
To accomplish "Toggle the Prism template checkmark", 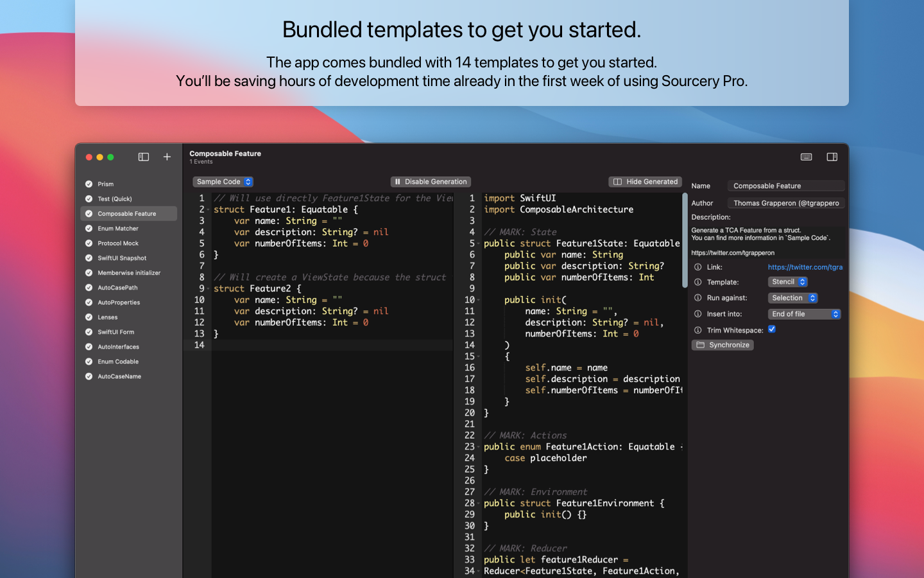I will pos(89,184).
